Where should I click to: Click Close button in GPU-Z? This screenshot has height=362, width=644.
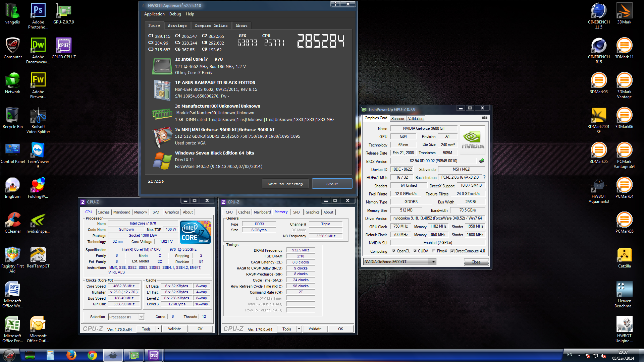[476, 262]
